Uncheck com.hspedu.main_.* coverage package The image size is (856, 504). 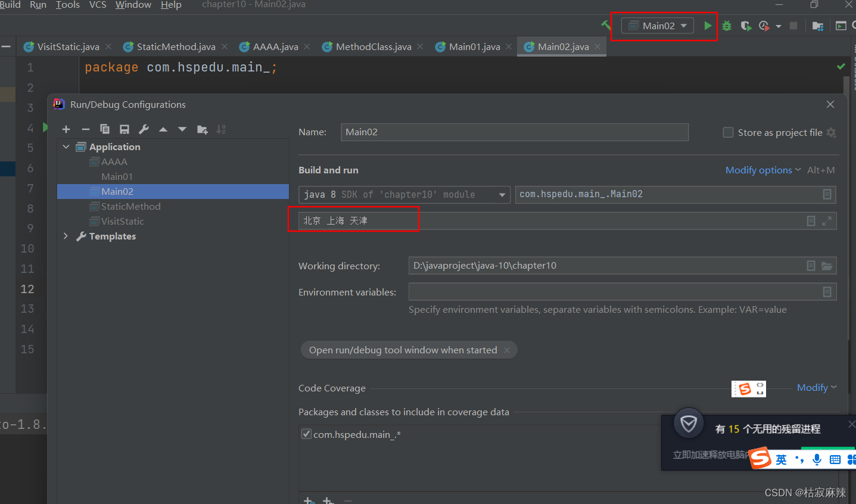(x=306, y=434)
